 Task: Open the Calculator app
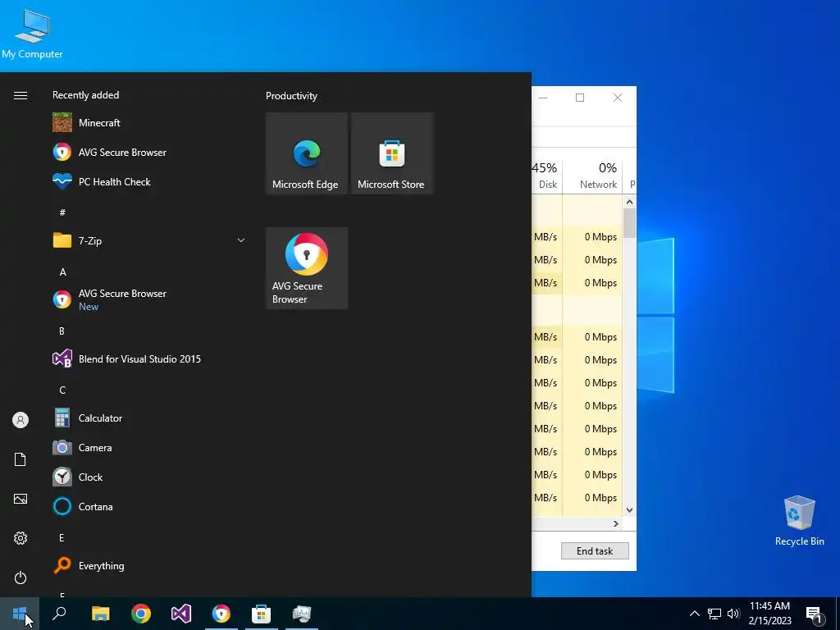[x=150, y=418]
